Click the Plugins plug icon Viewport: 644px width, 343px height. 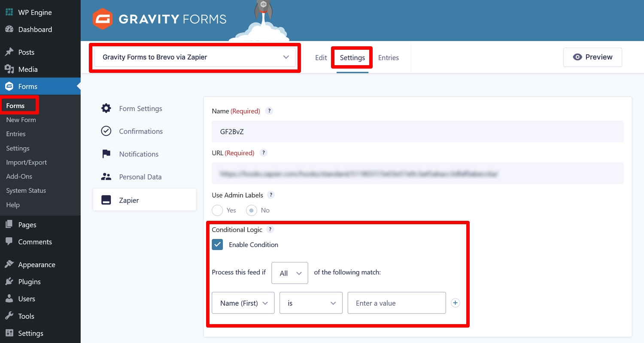click(x=9, y=282)
